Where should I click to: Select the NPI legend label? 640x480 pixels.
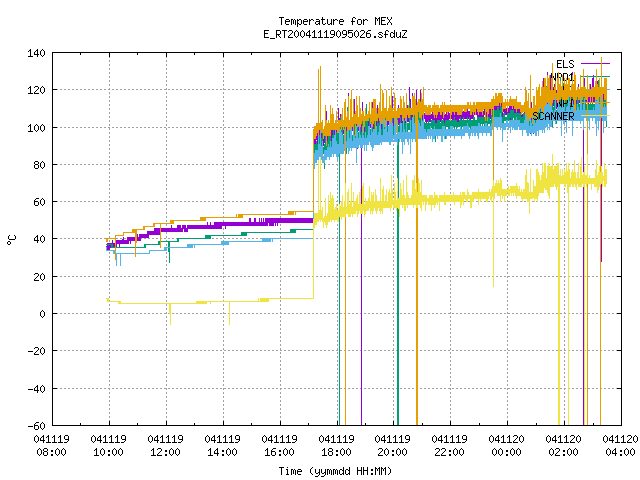point(565,103)
